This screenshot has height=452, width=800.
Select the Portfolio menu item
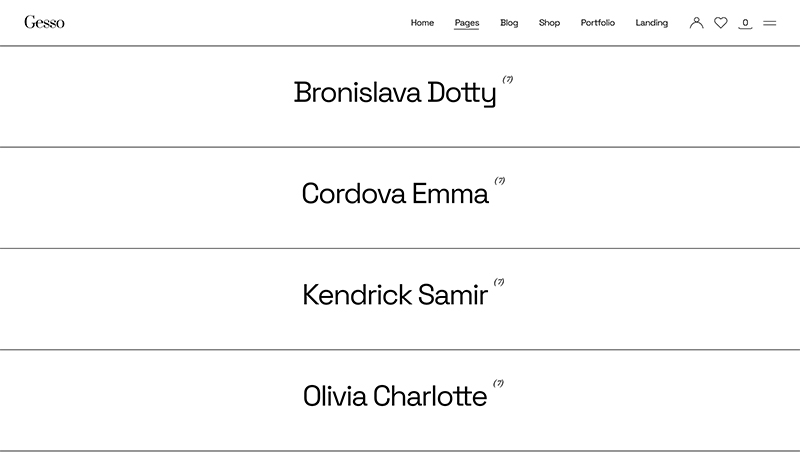(x=597, y=23)
